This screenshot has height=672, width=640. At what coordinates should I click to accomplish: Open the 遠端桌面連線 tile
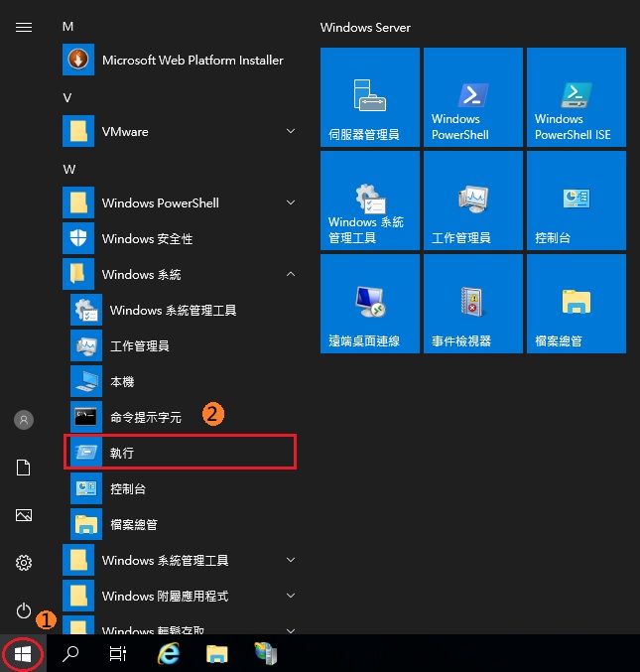tap(369, 303)
